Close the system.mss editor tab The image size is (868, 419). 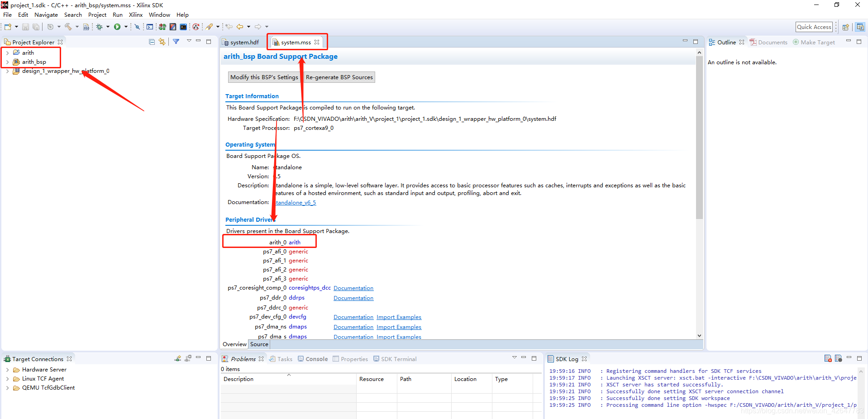click(x=317, y=42)
